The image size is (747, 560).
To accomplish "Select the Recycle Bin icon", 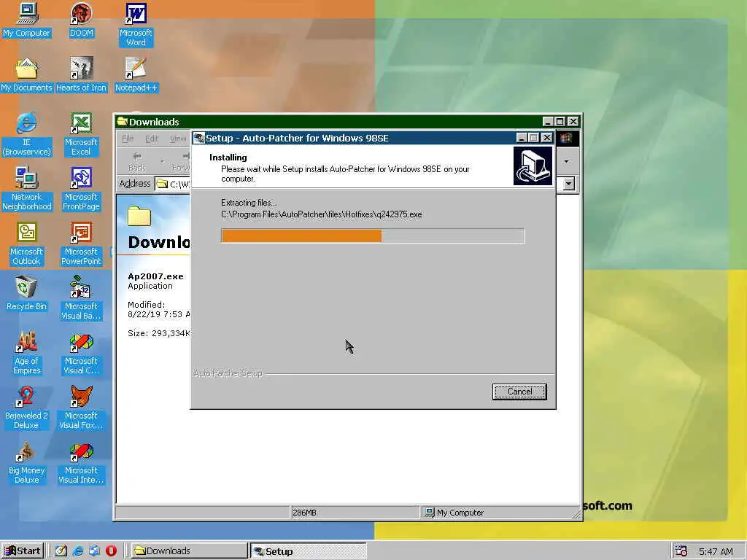I will click(27, 294).
